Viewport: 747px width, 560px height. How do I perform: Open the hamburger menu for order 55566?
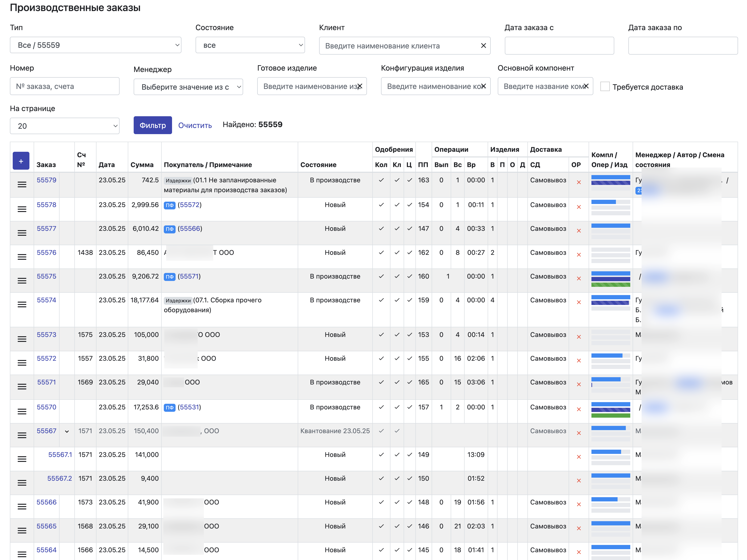(x=22, y=507)
